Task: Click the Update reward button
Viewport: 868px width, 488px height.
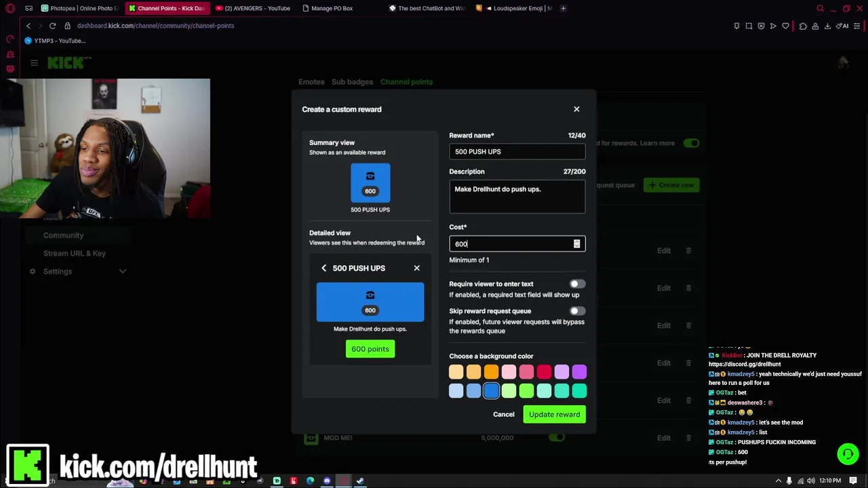Action: click(x=555, y=415)
